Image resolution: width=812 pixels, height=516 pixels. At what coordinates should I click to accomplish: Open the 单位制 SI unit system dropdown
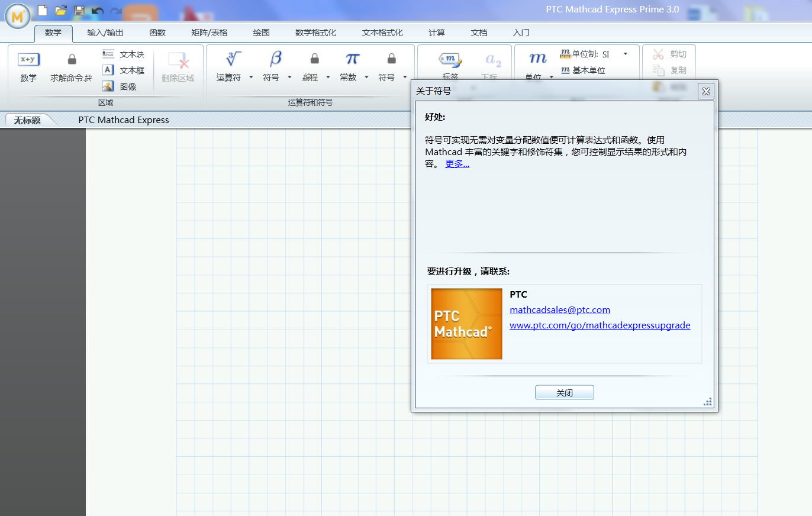click(x=626, y=54)
